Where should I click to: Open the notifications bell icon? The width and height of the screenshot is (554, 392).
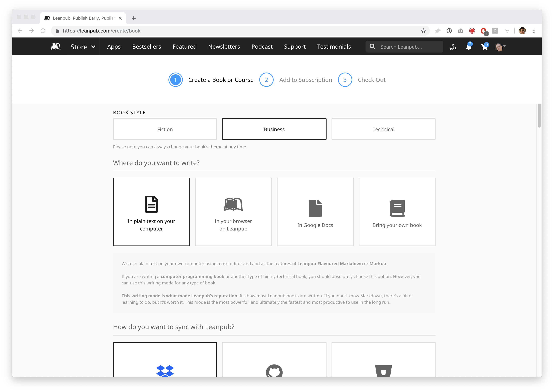tap(469, 47)
